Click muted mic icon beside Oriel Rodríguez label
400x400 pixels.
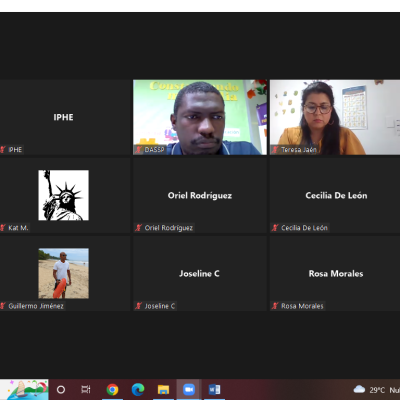(x=139, y=228)
